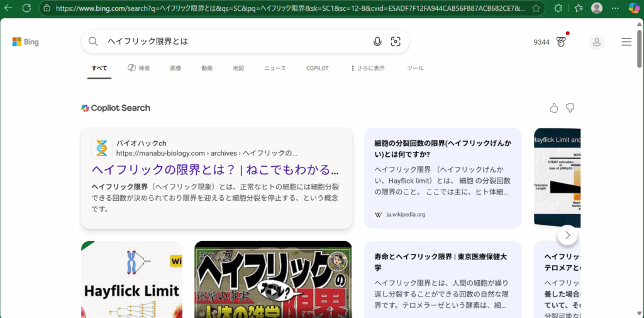
Task: Expand the さらに表示 more options menu
Action: tap(367, 68)
